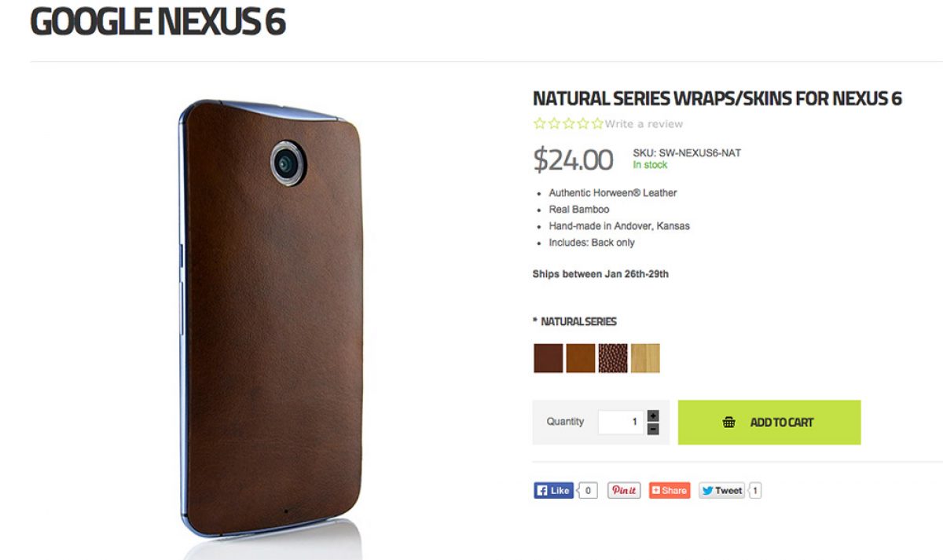This screenshot has height=560, width=943.
Task: Decrease quantity with the minus stepper
Action: 653,429
